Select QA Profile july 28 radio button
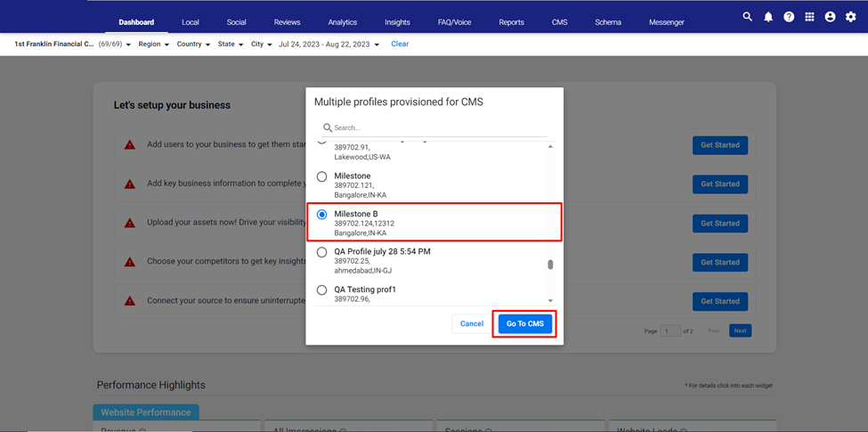Image resolution: width=868 pixels, height=432 pixels. [x=321, y=253]
